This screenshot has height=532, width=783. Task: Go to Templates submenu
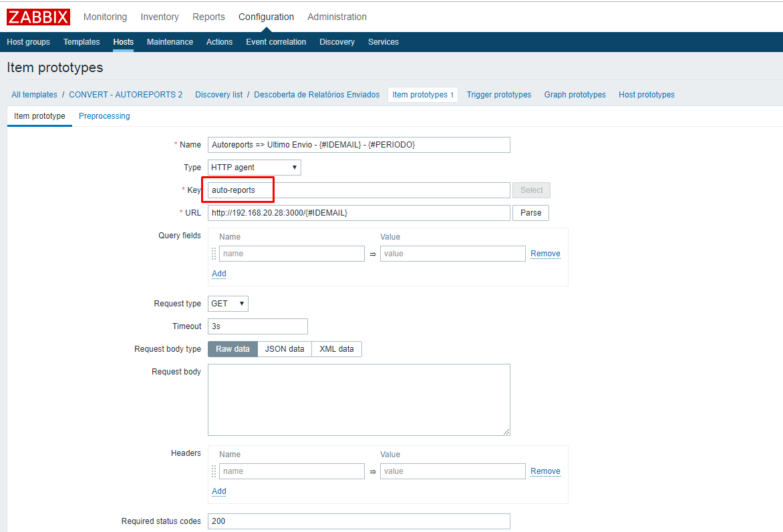click(82, 42)
